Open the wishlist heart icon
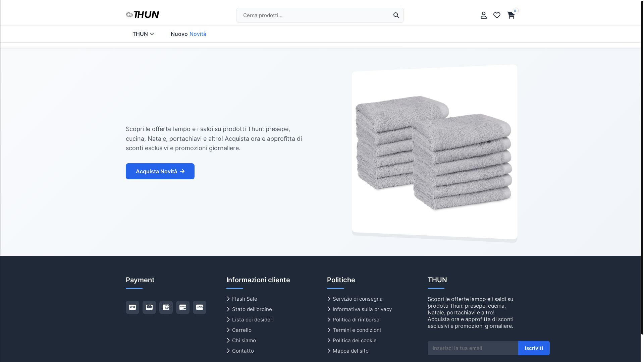Viewport: 644px width, 362px height. (497, 15)
